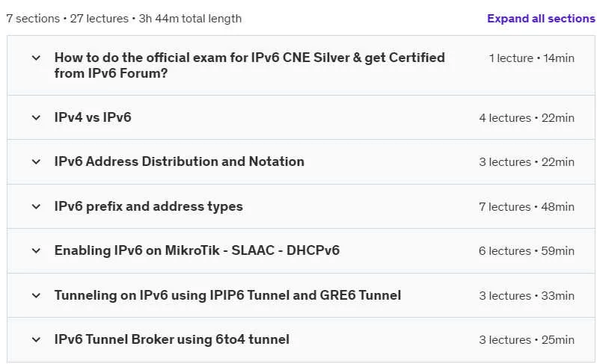
Task: Expand chevron for official exam IPv6 CNE Silver section
Action: coord(36,58)
